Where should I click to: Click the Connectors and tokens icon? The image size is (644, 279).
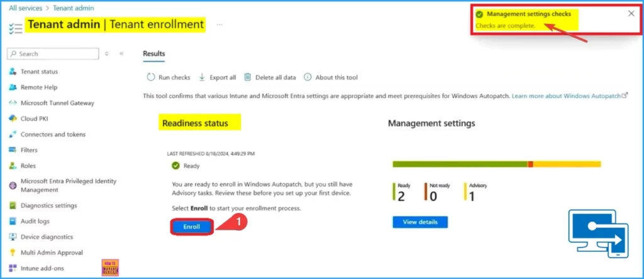pos(13,134)
